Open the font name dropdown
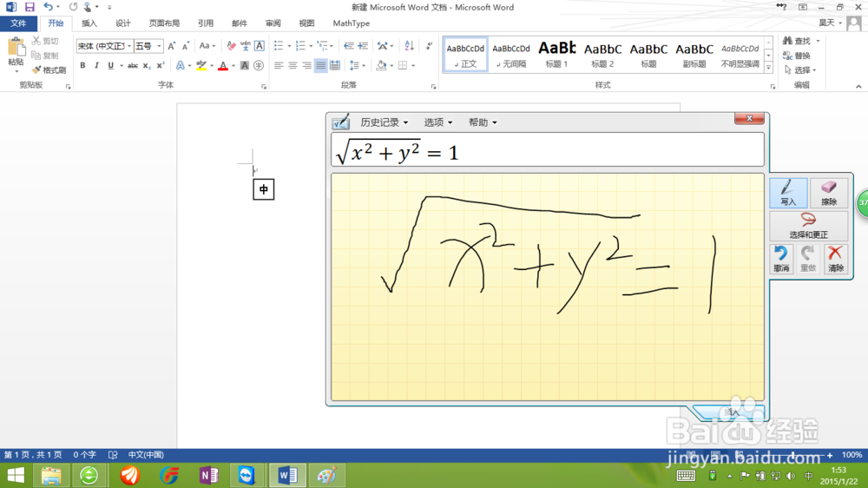868x488 pixels. pos(129,46)
